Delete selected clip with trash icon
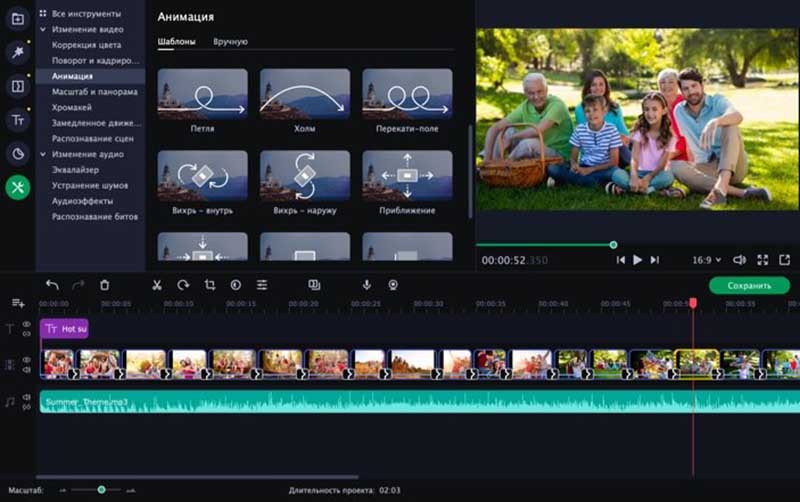 click(x=105, y=285)
